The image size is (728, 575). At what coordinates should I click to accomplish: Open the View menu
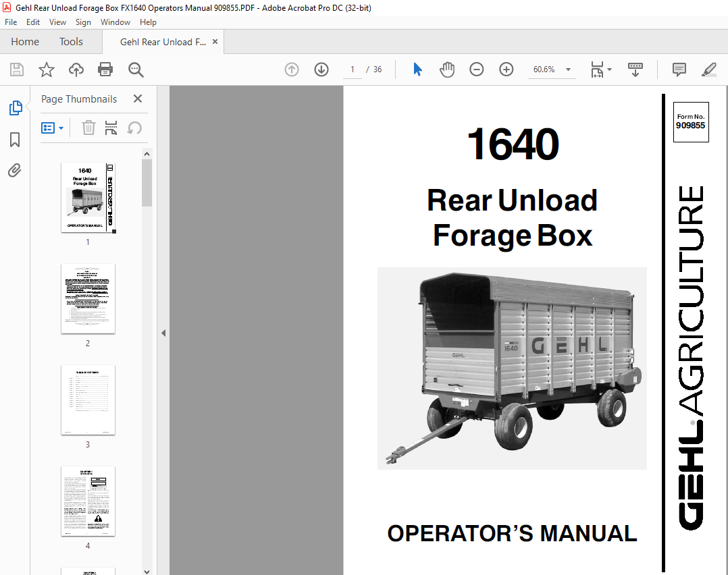pos(57,22)
